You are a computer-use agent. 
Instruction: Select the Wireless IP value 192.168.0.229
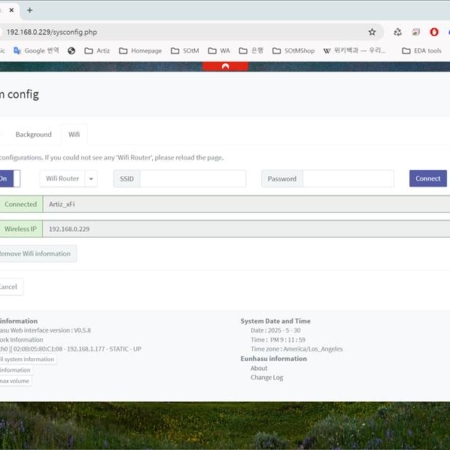[x=69, y=229]
